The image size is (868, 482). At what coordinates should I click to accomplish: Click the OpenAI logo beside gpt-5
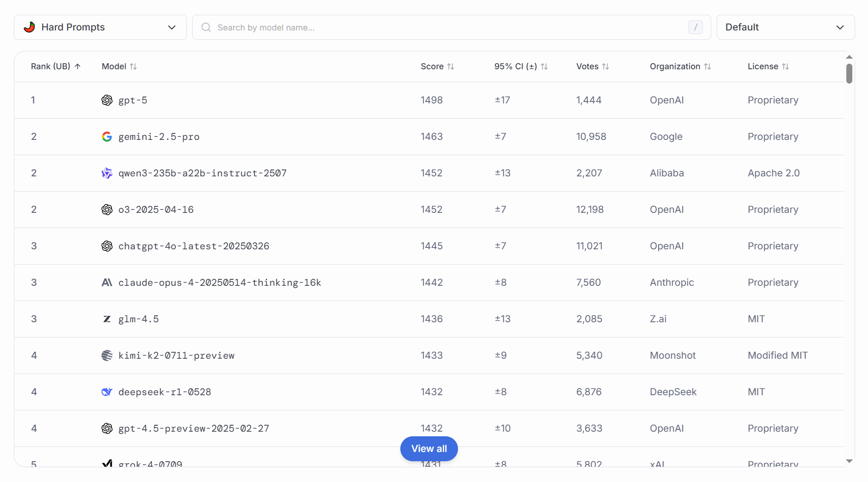coord(107,100)
